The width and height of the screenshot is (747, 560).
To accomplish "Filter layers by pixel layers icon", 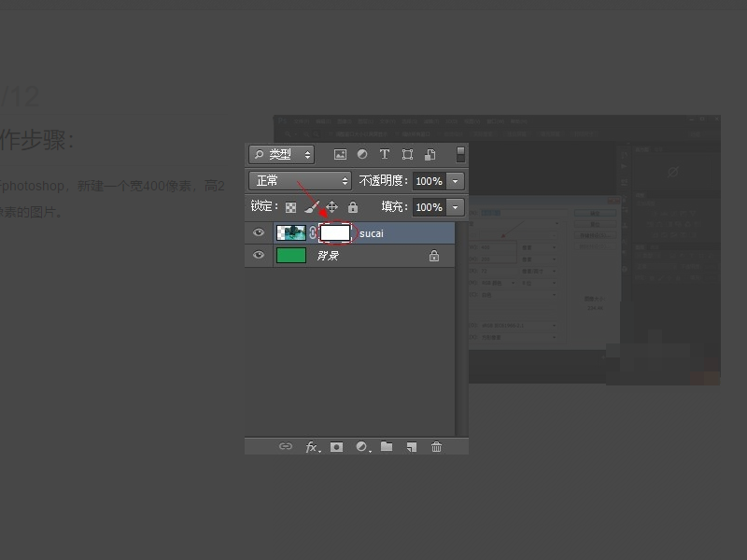I will pos(340,154).
